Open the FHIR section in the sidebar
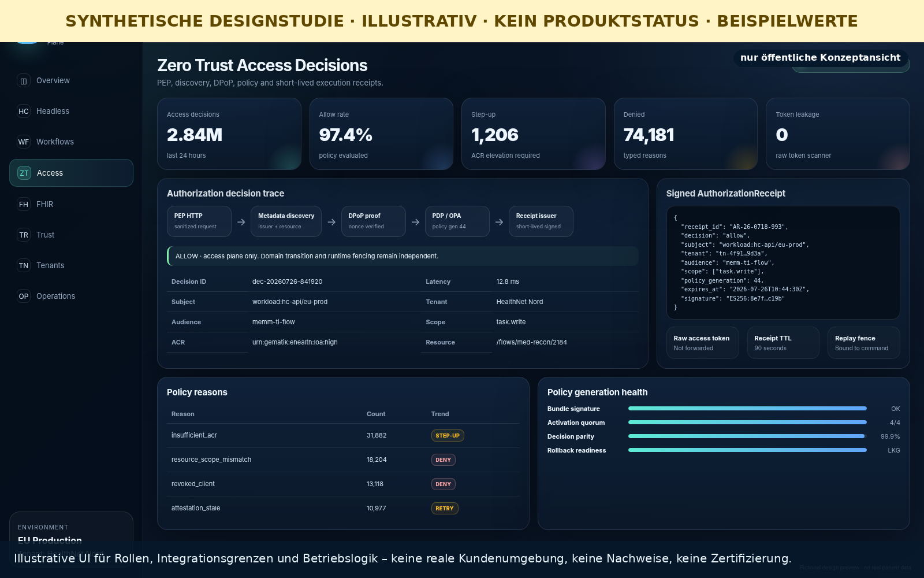Screen dimensions: 924x578 click(x=71, y=204)
